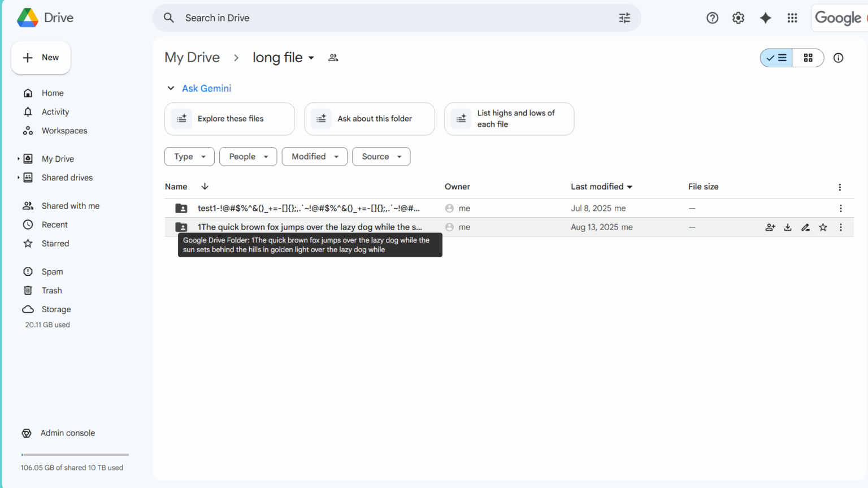The image size is (868, 488).
Task: Open the Modified filter dropdown
Action: 314,156
